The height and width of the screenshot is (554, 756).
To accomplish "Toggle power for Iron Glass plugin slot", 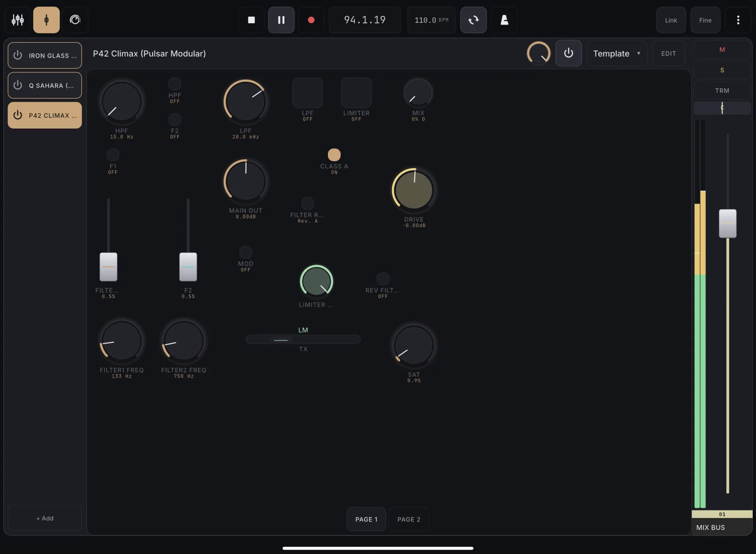I will pyautogui.click(x=18, y=55).
